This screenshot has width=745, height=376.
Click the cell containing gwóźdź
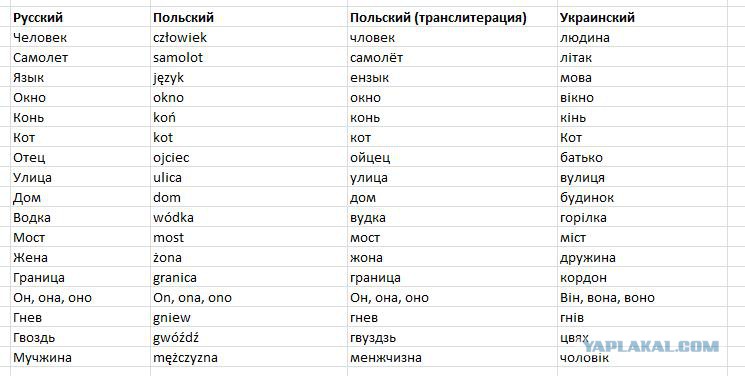tap(248, 337)
